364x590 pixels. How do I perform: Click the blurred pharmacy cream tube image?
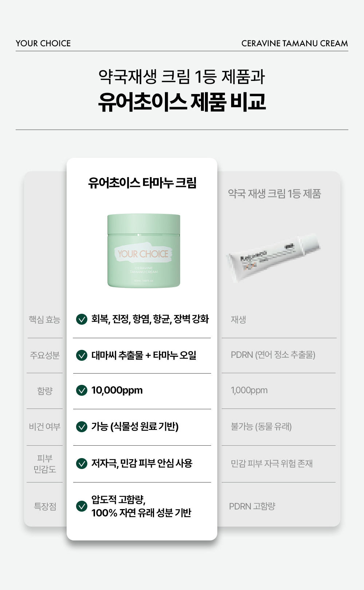(x=273, y=257)
